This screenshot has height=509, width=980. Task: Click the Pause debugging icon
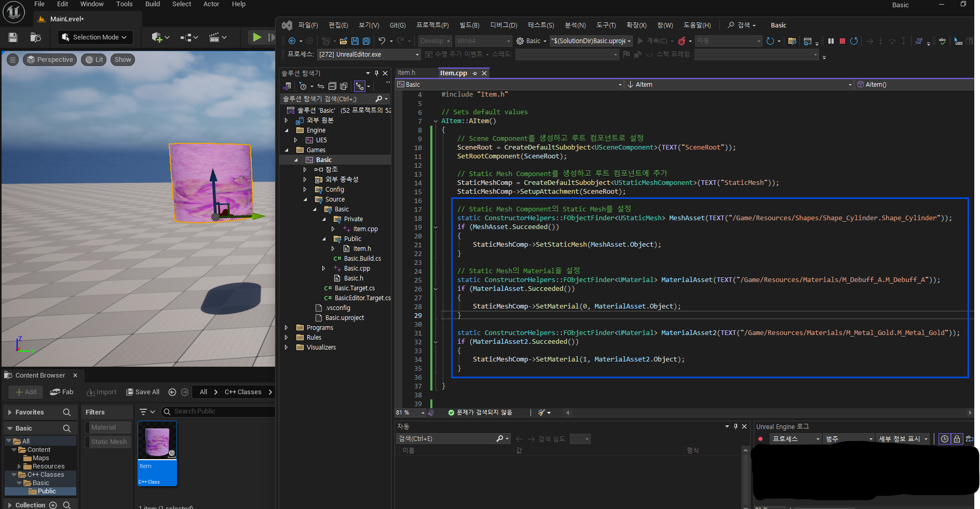(831, 41)
